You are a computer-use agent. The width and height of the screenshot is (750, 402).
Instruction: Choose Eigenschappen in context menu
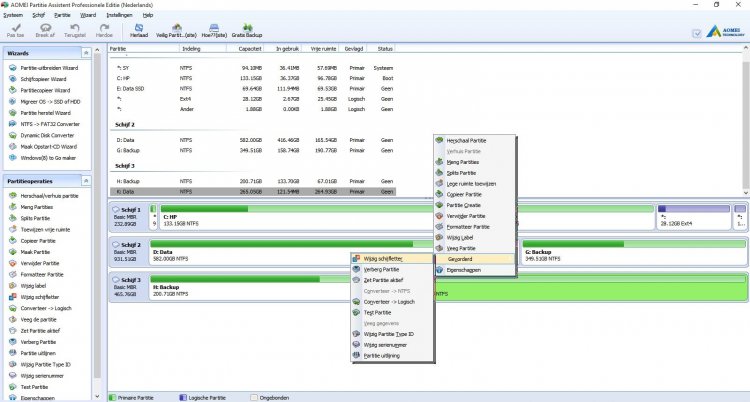pyautogui.click(x=475, y=270)
